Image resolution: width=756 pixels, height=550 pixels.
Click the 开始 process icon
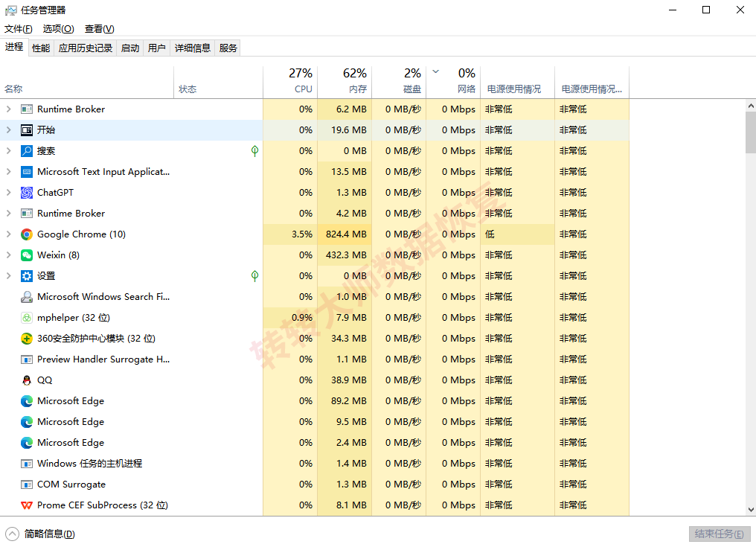27,130
